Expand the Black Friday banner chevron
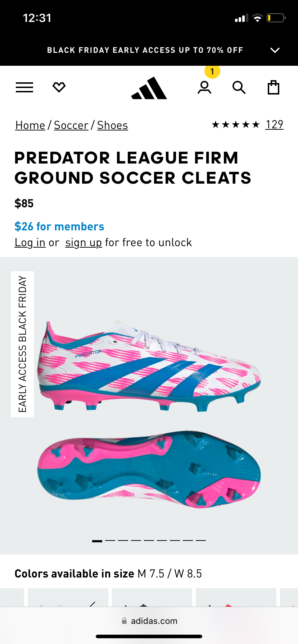Screen dimensions: 298x644 point(275,50)
